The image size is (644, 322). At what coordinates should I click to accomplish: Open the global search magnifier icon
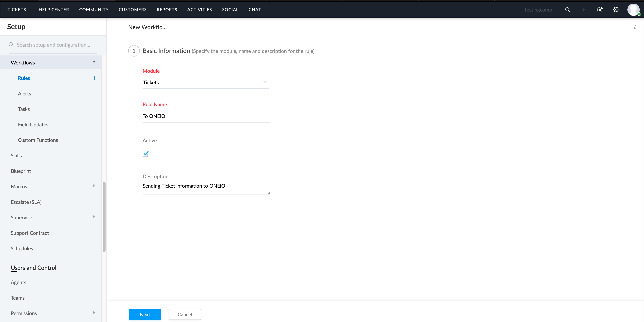567,10
